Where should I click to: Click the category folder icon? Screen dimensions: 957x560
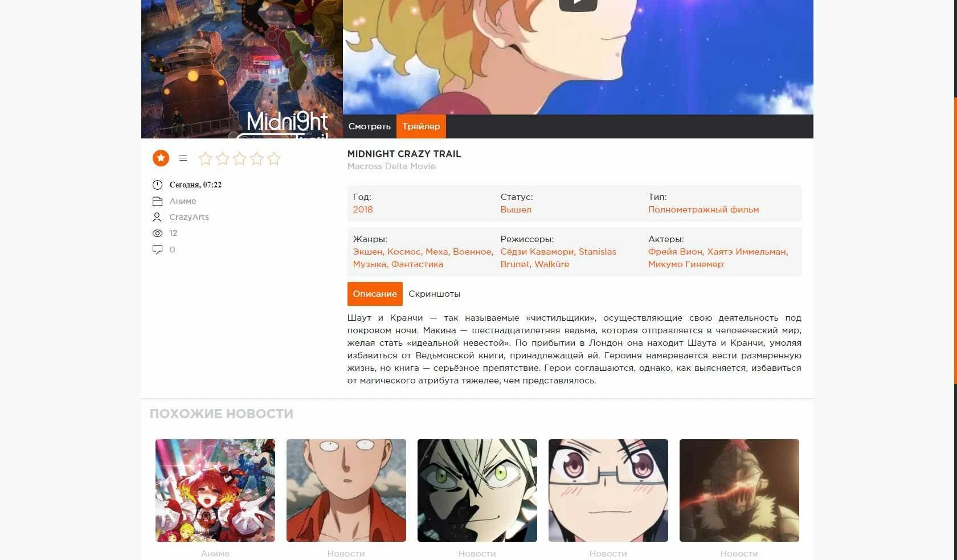tap(157, 201)
